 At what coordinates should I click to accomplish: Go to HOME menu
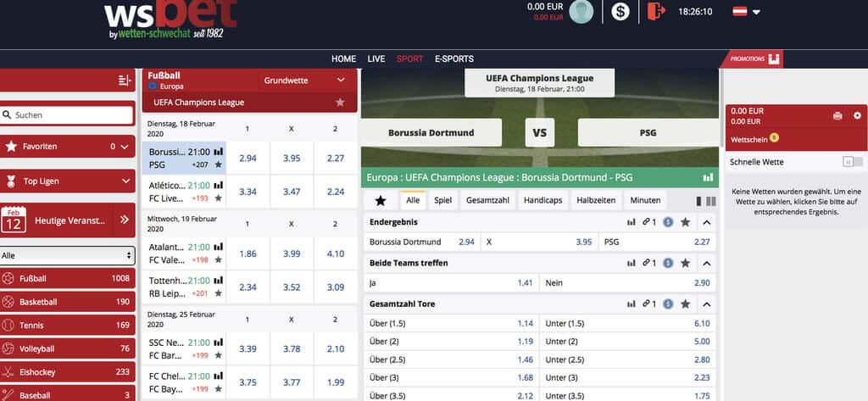344,58
